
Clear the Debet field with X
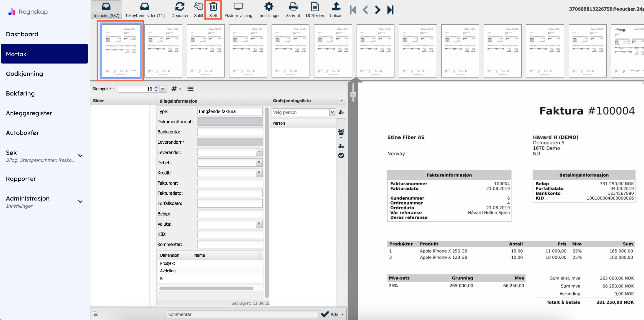259,162
